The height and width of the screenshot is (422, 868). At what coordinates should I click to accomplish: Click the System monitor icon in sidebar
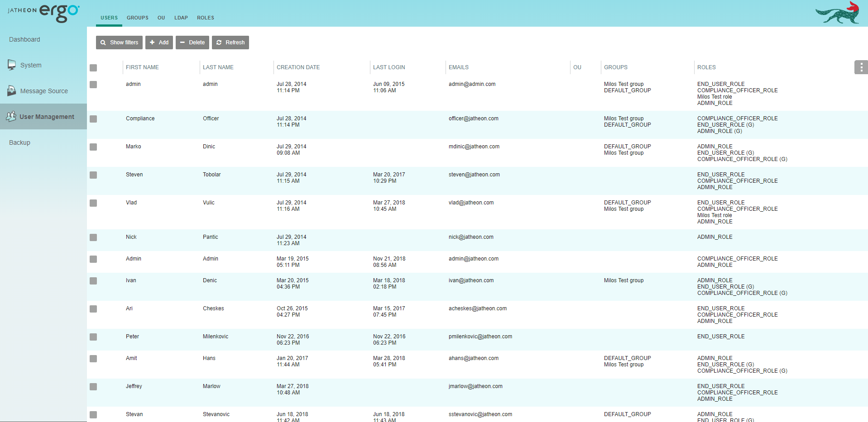click(x=12, y=65)
